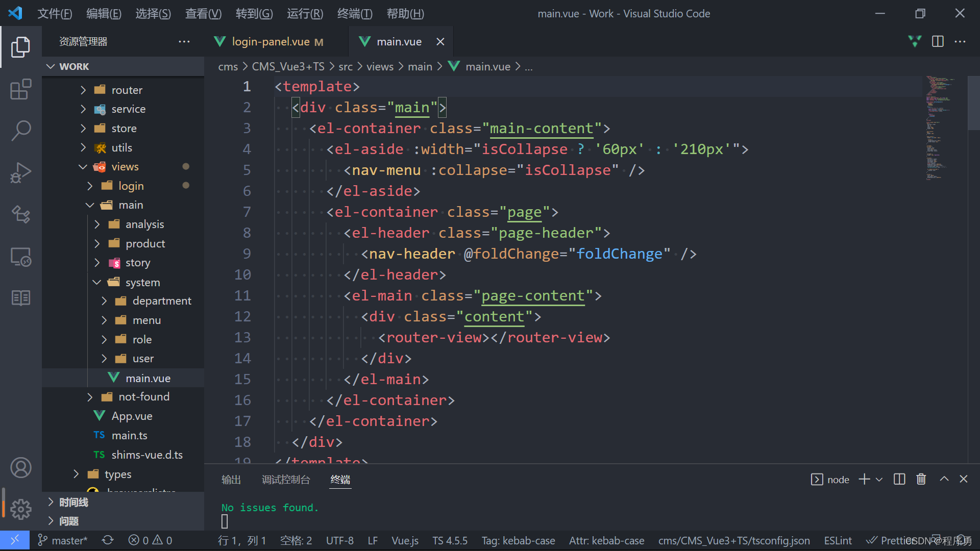Change Vue.js language mode

[x=405, y=540]
